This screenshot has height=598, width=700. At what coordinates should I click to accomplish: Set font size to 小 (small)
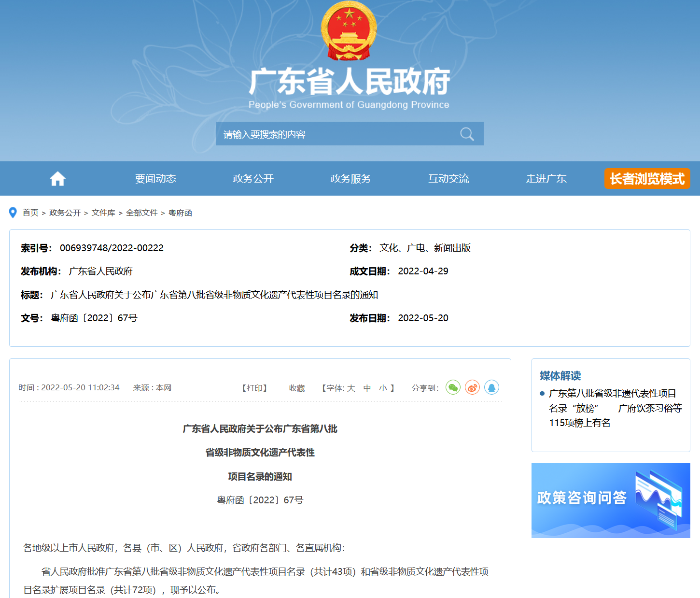[383, 388]
